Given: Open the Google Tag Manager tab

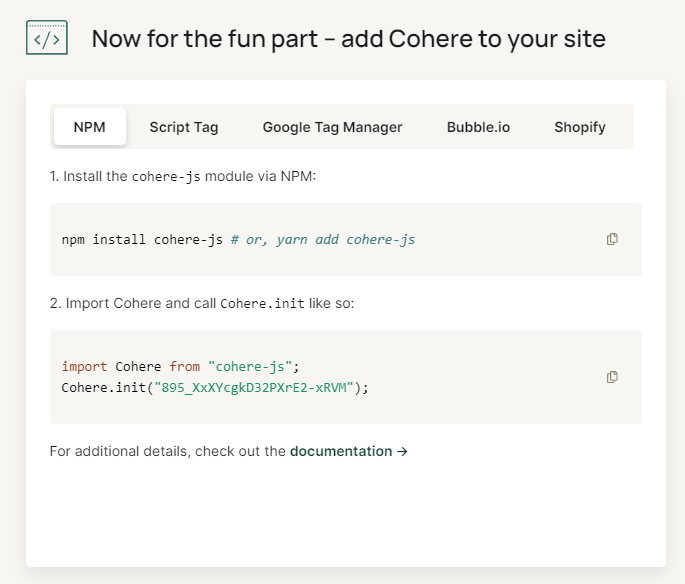Looking at the screenshot, I should 332,127.
